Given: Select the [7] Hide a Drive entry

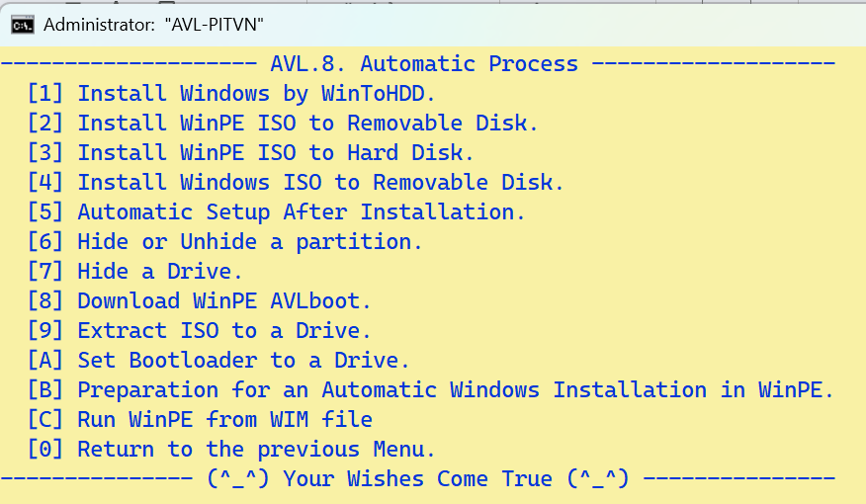Looking at the screenshot, I should (x=134, y=272).
